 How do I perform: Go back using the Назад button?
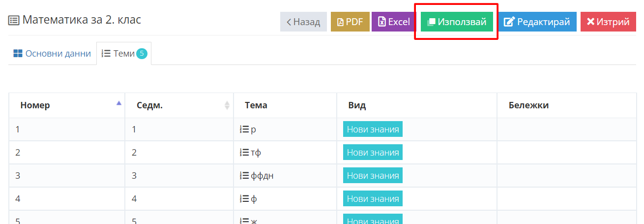point(303,22)
